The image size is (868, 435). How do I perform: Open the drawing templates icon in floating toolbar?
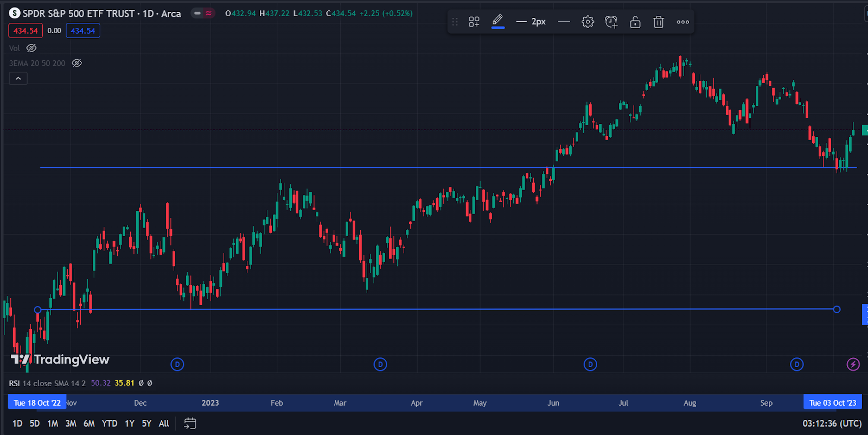(x=474, y=22)
